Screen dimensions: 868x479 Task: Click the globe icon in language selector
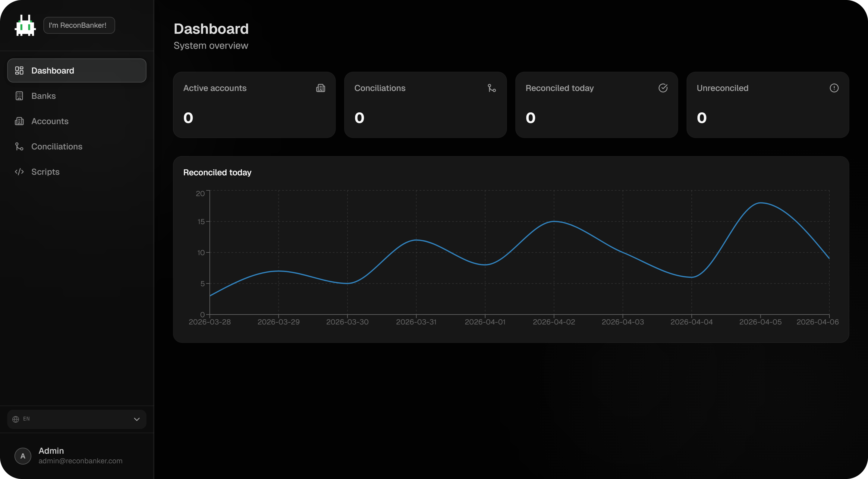click(x=15, y=419)
